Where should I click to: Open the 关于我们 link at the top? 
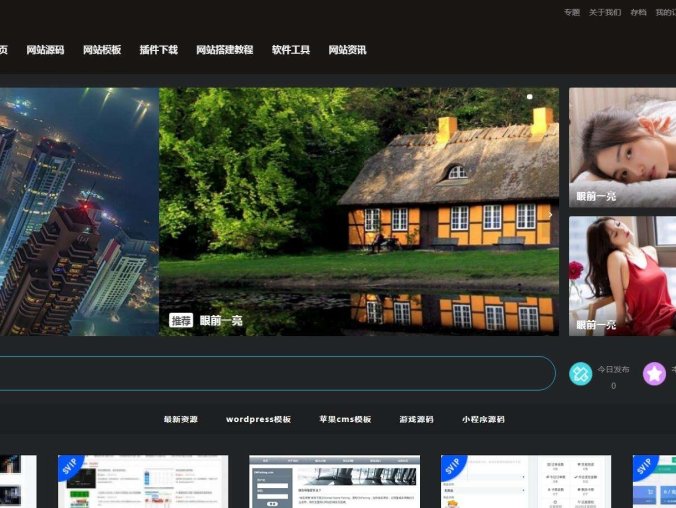pos(605,13)
